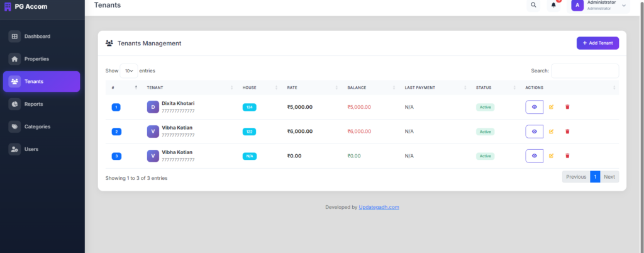Expand the Administrator account chevron
This screenshot has height=253, width=644.
tap(624, 5)
